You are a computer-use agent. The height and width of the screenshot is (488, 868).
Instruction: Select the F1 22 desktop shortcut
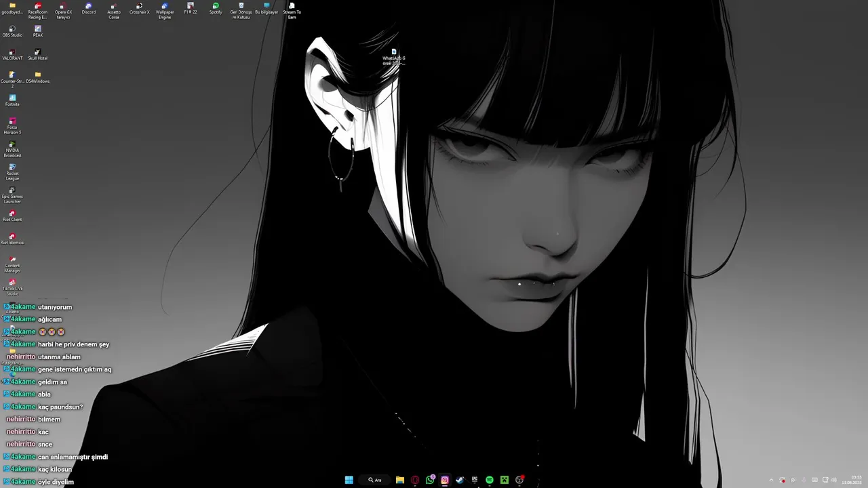191,8
